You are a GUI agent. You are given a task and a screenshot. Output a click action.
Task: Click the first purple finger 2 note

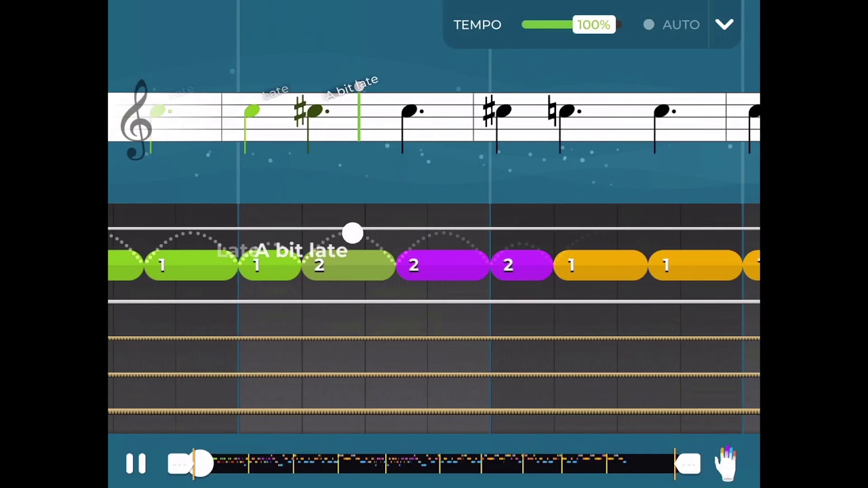[442, 265]
